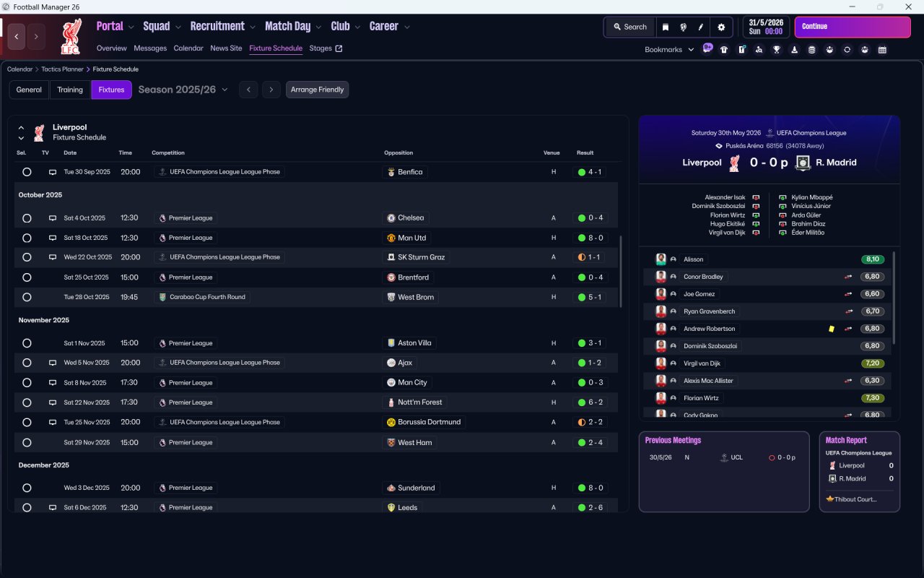The image size is (924, 578).
Task: Click the circular arrows icon in bookmarks bar
Action: tap(847, 50)
